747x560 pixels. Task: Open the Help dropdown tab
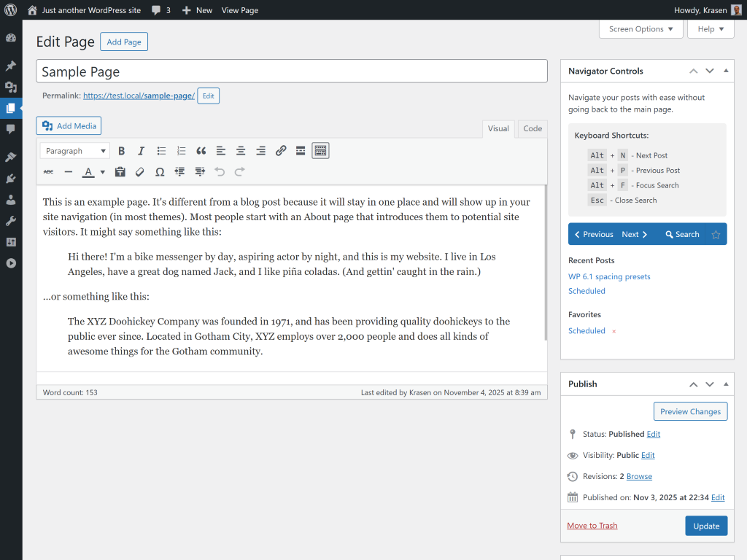click(x=711, y=29)
